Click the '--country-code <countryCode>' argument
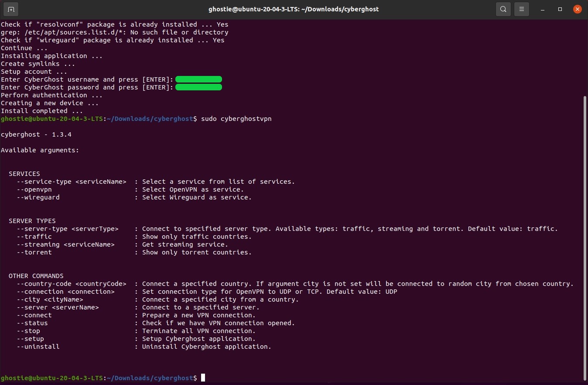The image size is (588, 385). (72, 284)
